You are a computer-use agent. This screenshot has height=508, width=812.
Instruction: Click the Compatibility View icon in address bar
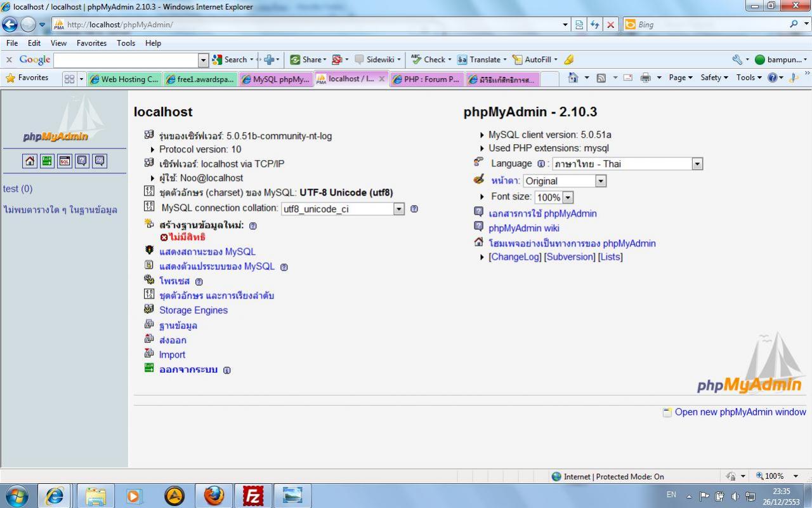pyautogui.click(x=579, y=25)
